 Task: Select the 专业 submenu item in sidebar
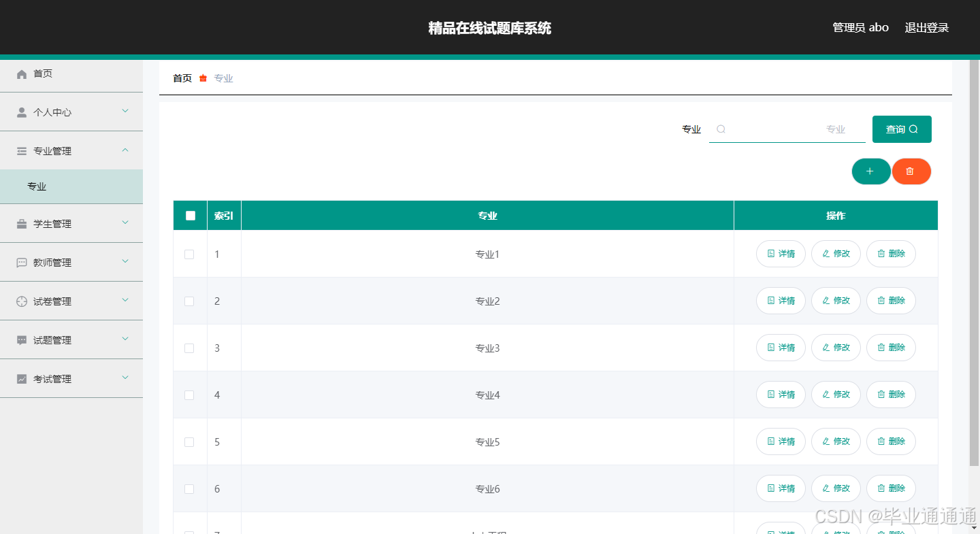(71, 186)
